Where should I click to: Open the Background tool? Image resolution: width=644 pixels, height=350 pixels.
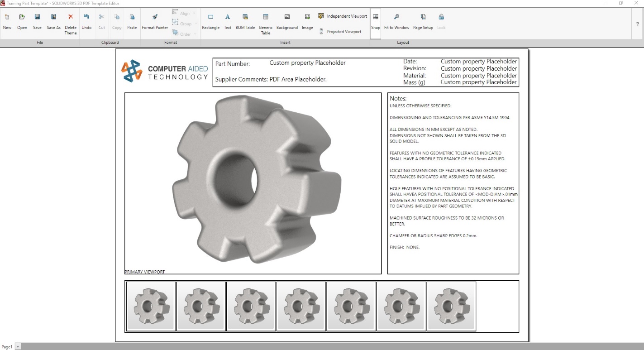pos(287,21)
